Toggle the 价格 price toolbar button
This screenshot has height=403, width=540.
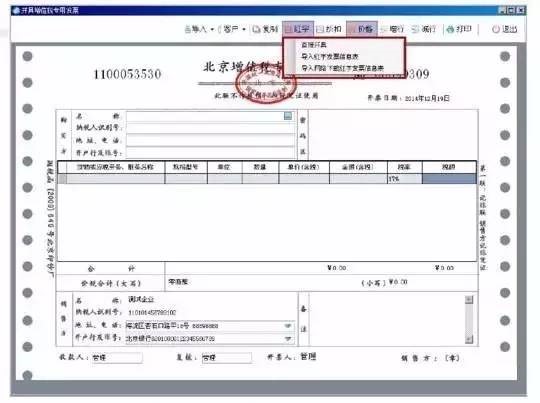click(x=362, y=29)
